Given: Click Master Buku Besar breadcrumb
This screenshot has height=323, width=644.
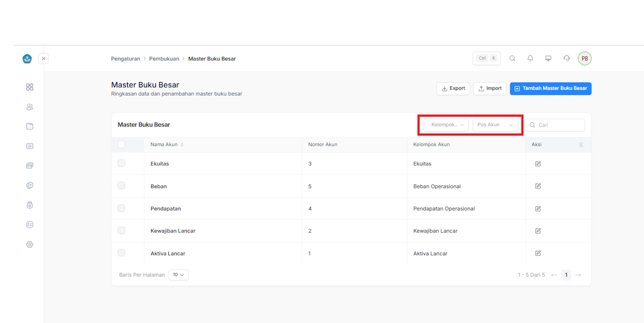Looking at the screenshot, I should 212,59.
